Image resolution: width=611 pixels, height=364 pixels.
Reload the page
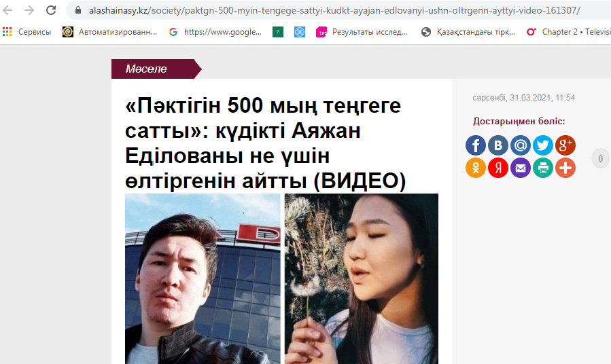[x=51, y=10]
